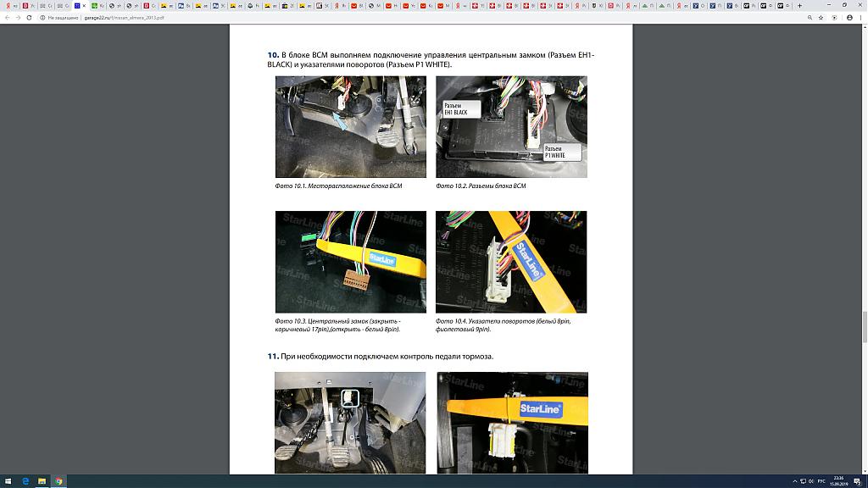Click the BCM connectors photo 10.2
Image resolution: width=868 pixels, height=488 pixels.
(511, 127)
